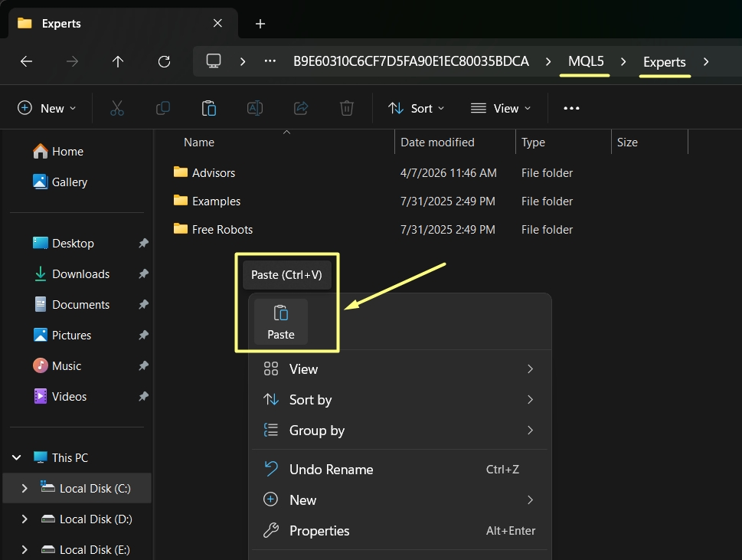Click MQL5 in the address breadcrumb

585,62
